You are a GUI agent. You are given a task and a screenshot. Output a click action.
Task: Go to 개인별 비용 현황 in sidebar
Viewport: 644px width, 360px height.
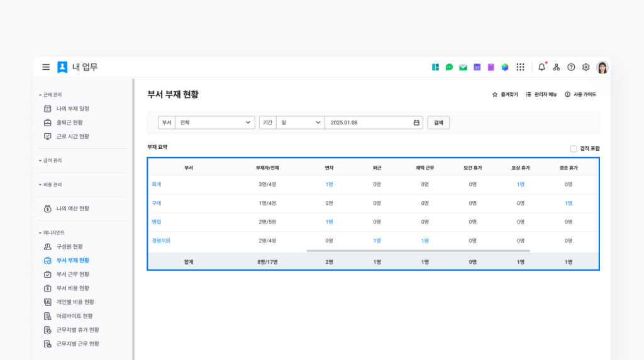75,302
